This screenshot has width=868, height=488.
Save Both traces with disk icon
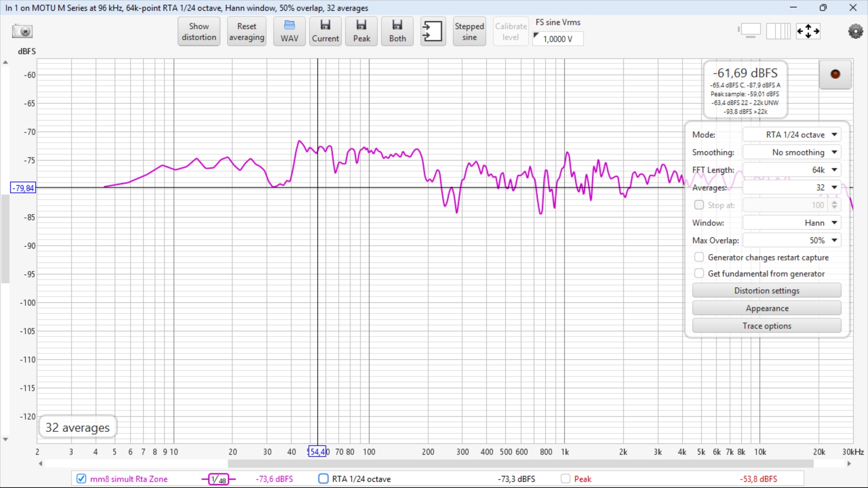click(397, 32)
